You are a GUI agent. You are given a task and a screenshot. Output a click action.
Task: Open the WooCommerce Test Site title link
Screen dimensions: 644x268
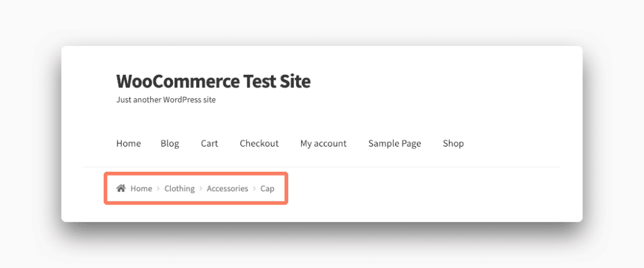214,81
